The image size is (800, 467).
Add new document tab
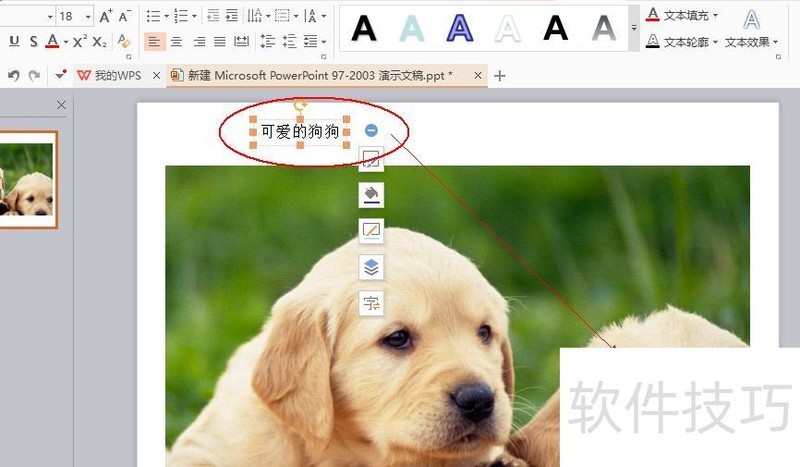499,76
